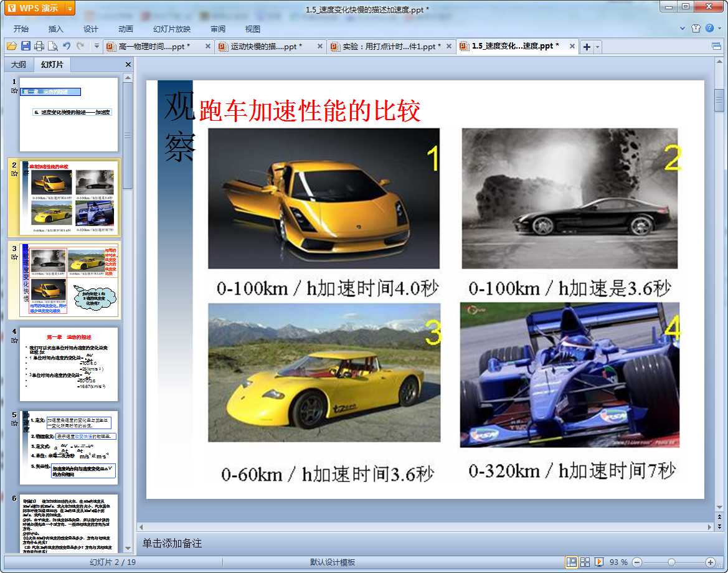Start slideshow from status bar play icon
This screenshot has width=728, height=573.
point(599,562)
